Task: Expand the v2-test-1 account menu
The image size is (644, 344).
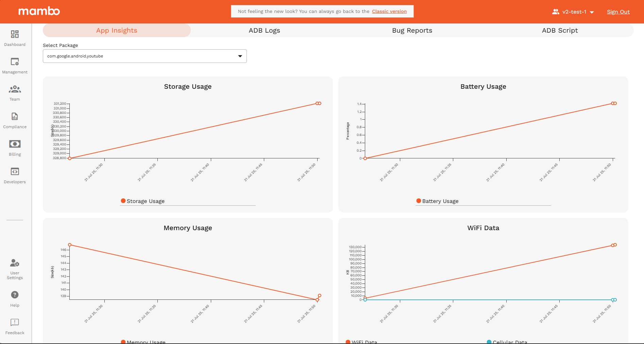Action: coord(573,12)
